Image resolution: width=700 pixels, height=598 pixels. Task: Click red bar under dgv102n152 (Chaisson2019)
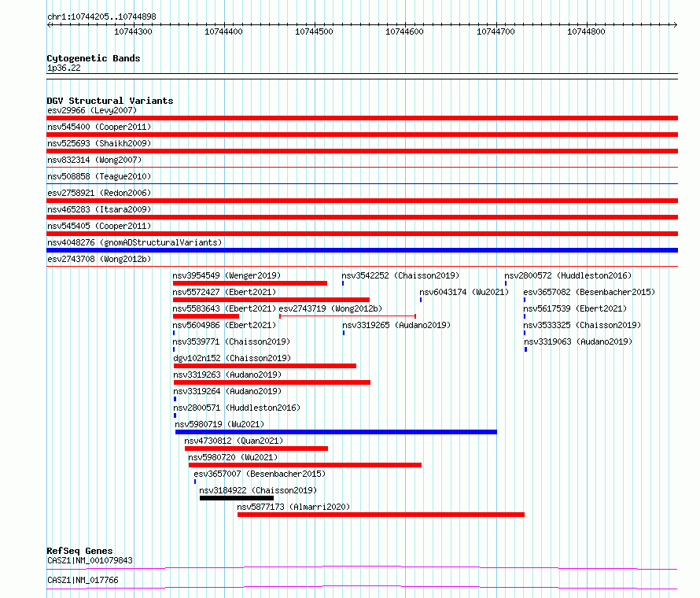265,366
